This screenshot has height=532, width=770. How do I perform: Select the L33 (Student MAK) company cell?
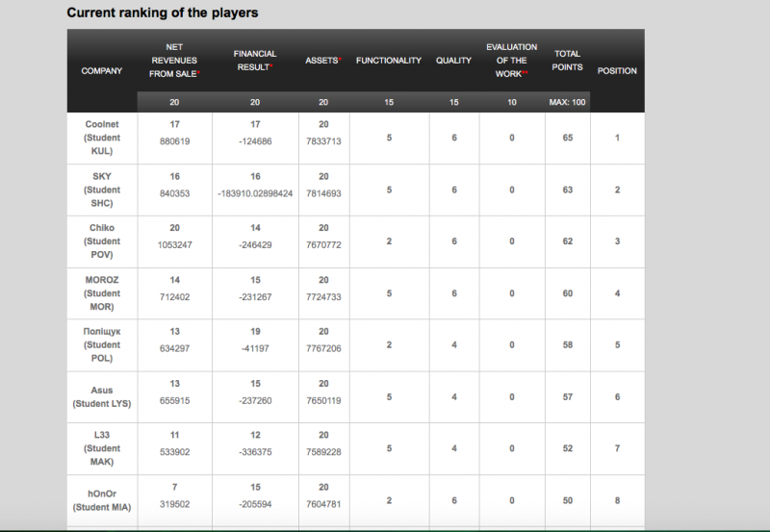(x=101, y=448)
